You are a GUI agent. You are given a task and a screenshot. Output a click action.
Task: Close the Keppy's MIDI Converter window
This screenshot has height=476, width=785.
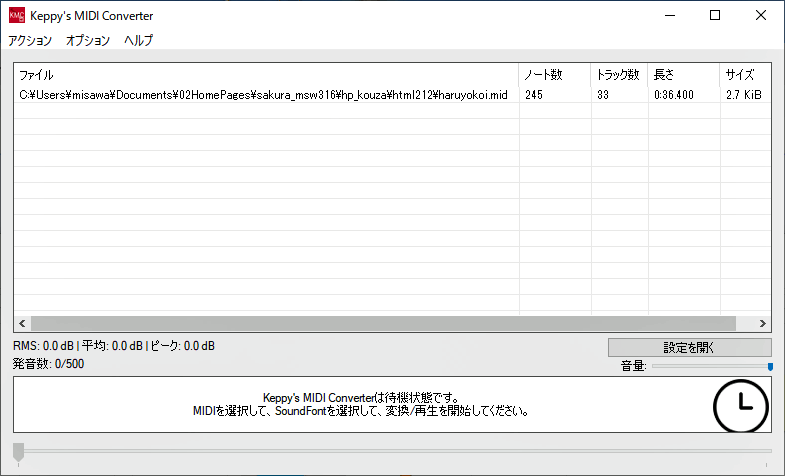761,16
